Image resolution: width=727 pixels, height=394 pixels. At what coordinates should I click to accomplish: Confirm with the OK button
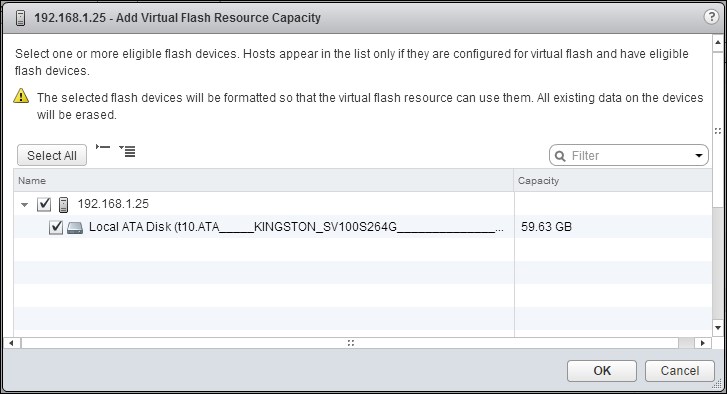click(602, 371)
